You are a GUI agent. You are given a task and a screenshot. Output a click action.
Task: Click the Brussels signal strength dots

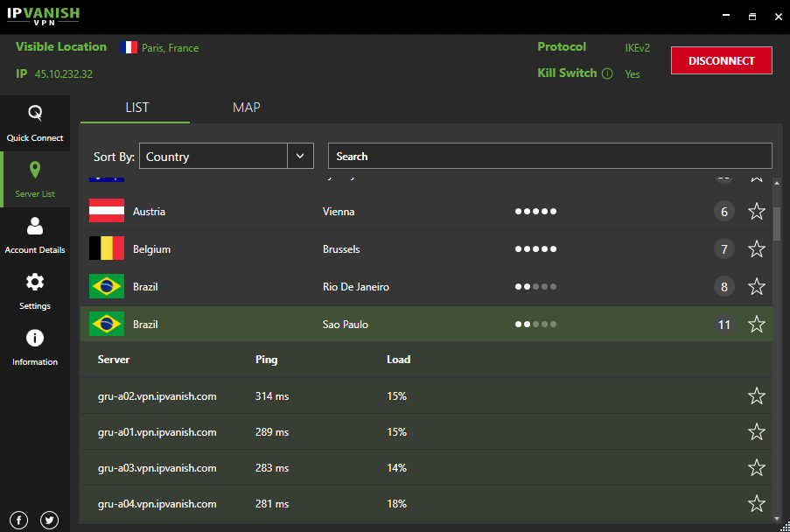pyautogui.click(x=535, y=248)
